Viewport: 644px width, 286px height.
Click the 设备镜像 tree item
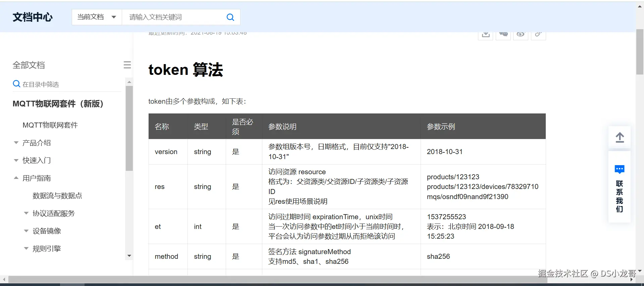point(47,231)
